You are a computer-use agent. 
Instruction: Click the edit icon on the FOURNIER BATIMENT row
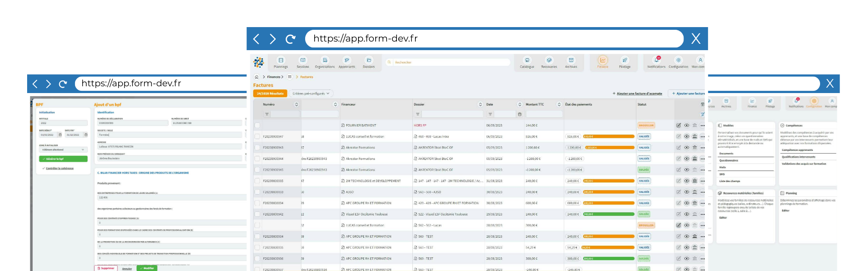point(679,126)
